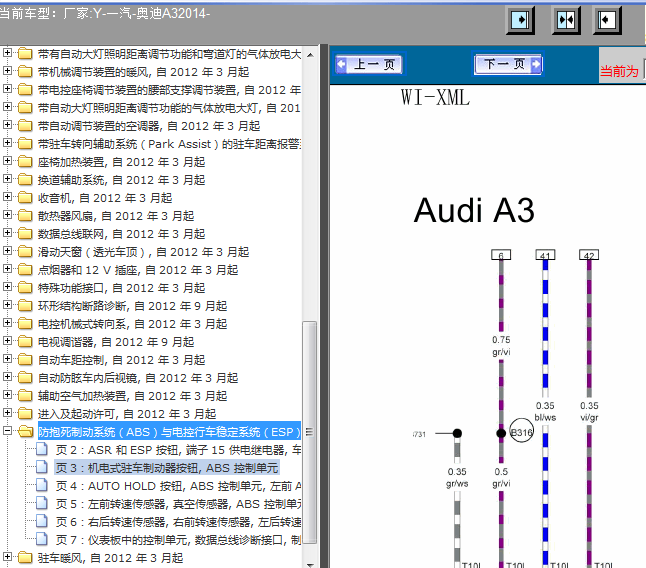The width and height of the screenshot is (646, 568).
Task: Click terminal box 42 in wiring diagram
Action: click(x=589, y=255)
